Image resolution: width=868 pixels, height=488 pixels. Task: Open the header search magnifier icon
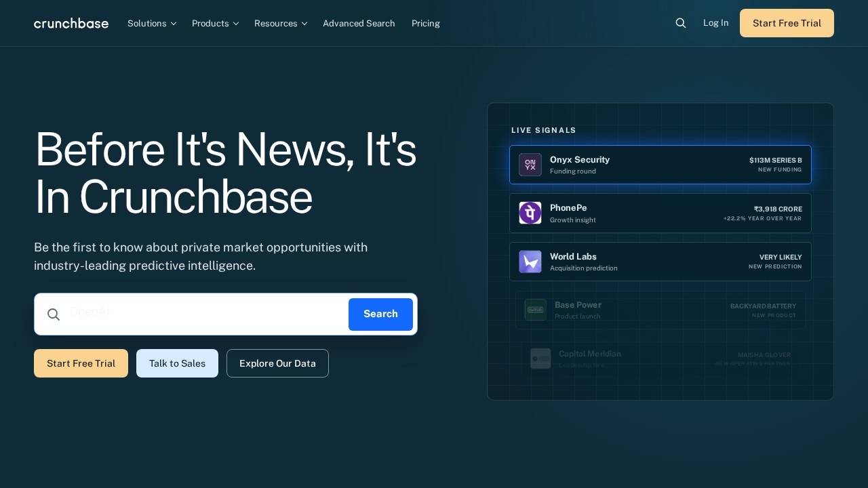[x=681, y=23]
